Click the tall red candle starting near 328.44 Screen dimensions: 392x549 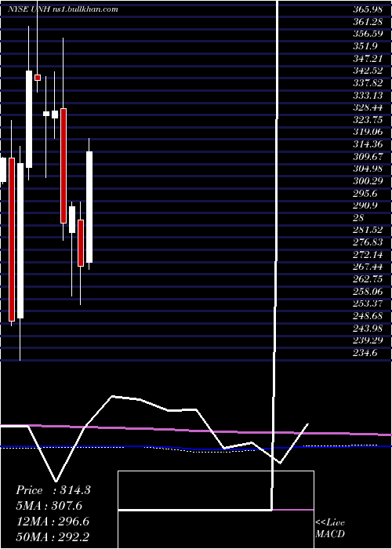pyautogui.click(x=63, y=165)
